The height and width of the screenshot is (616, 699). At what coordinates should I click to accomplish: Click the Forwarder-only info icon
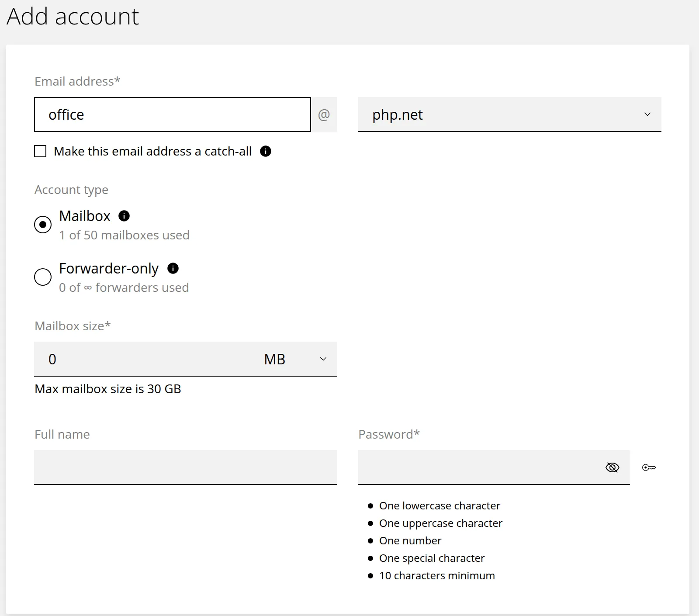click(x=173, y=268)
